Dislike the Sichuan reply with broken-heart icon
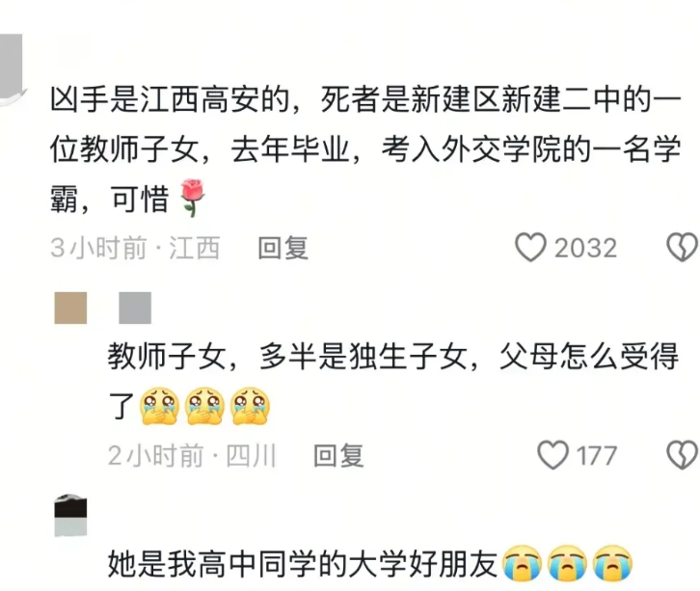This screenshot has height=591, width=700. coord(682,455)
